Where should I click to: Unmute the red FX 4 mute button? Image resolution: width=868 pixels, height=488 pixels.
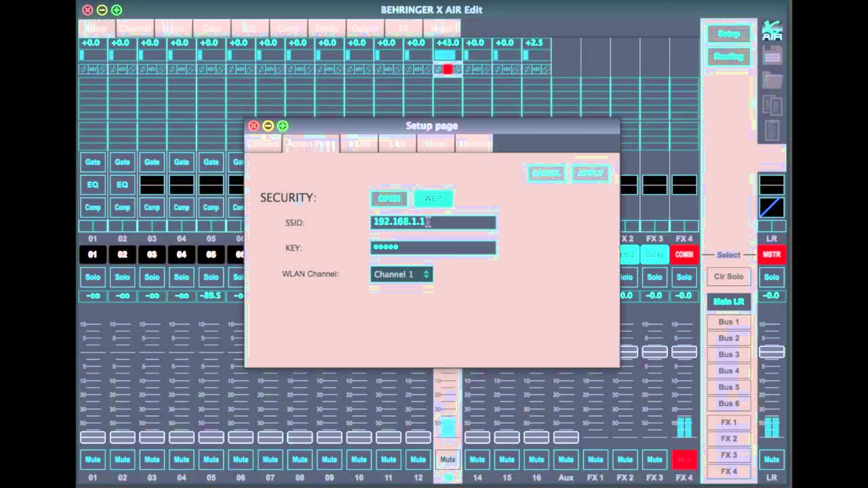point(684,460)
